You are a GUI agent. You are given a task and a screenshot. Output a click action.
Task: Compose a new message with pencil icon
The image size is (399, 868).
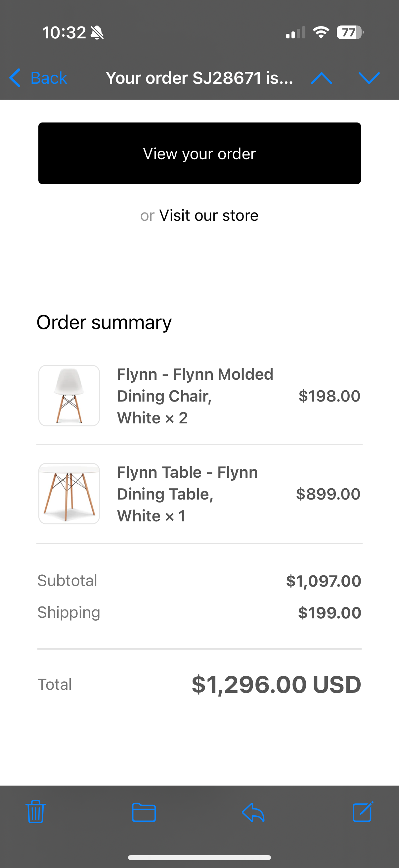tap(363, 812)
